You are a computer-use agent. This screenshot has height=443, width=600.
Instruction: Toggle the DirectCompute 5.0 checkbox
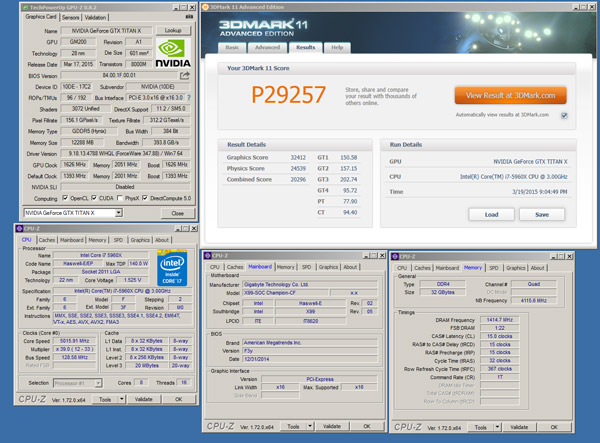tap(145, 198)
